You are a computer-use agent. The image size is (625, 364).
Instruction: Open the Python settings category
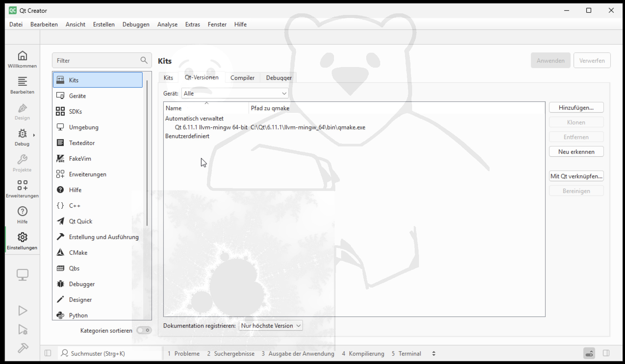(x=98, y=315)
